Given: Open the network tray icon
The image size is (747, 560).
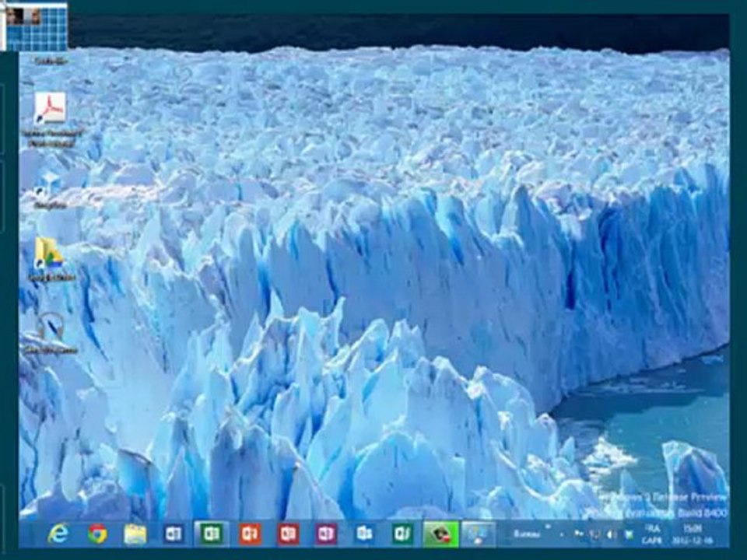Looking at the screenshot, I should (x=594, y=534).
